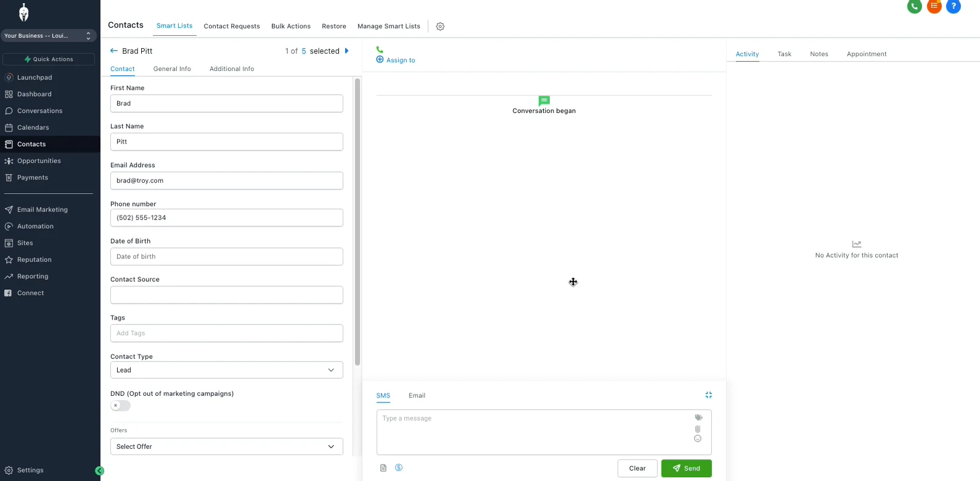The image size is (980, 481).
Task: Open the business account switcher
Action: [x=48, y=36]
